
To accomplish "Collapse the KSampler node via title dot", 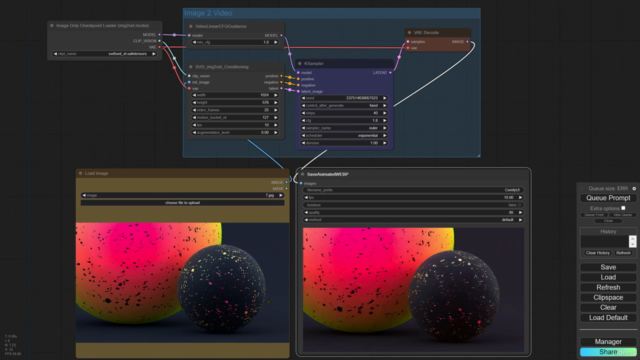I will click(x=300, y=63).
